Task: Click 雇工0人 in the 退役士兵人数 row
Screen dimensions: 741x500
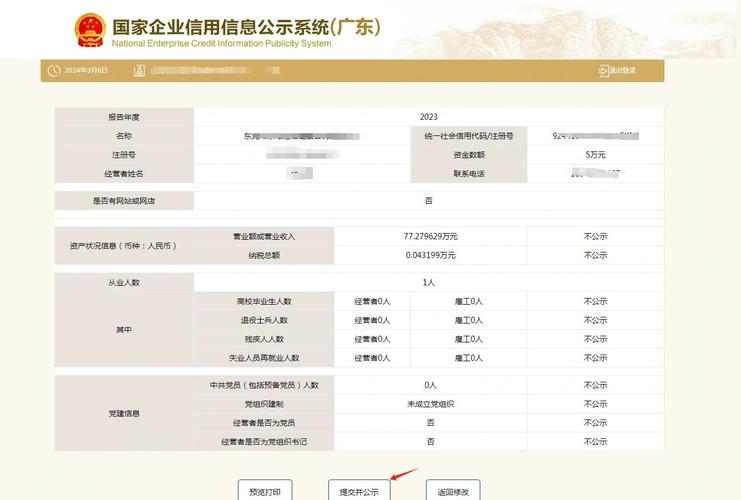Action: tap(469, 320)
